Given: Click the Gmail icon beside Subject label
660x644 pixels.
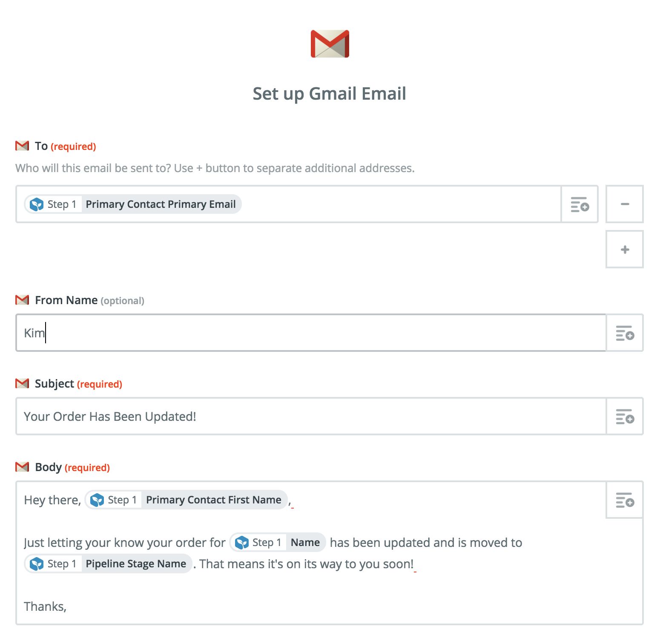Looking at the screenshot, I should pos(22,384).
